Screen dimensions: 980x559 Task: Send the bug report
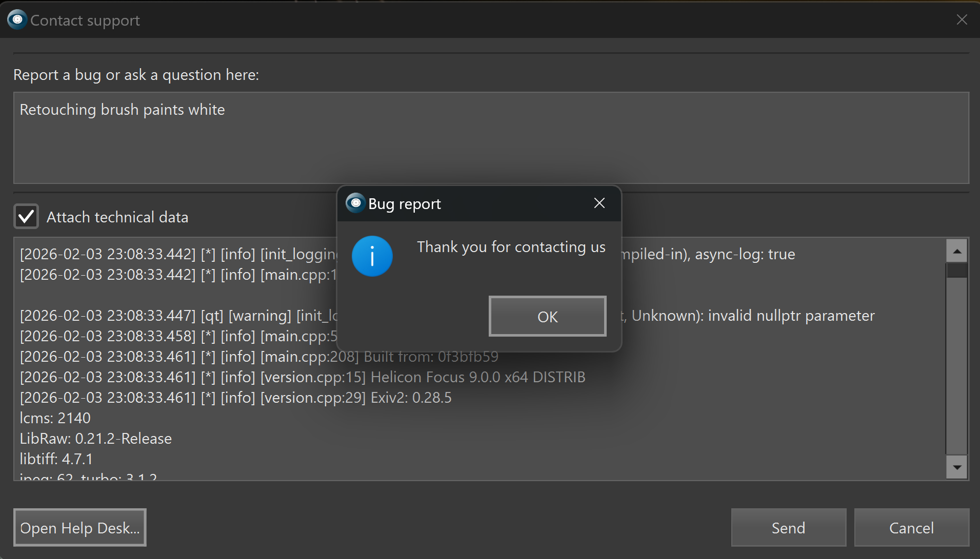(788, 528)
